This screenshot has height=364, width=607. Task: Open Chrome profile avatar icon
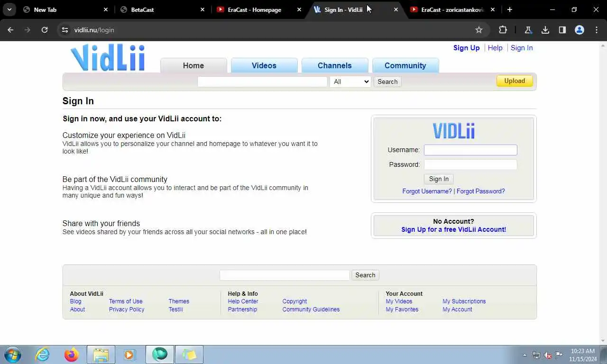579,30
